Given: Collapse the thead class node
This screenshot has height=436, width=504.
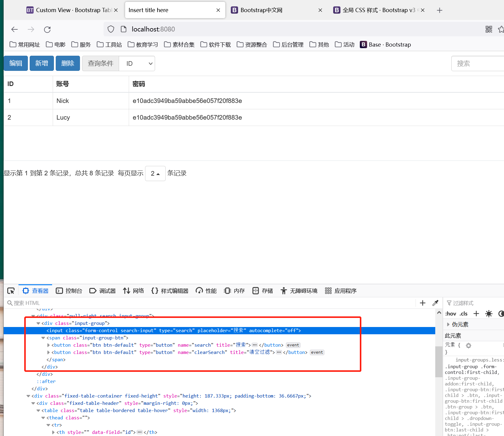Looking at the screenshot, I should pos(43,418).
